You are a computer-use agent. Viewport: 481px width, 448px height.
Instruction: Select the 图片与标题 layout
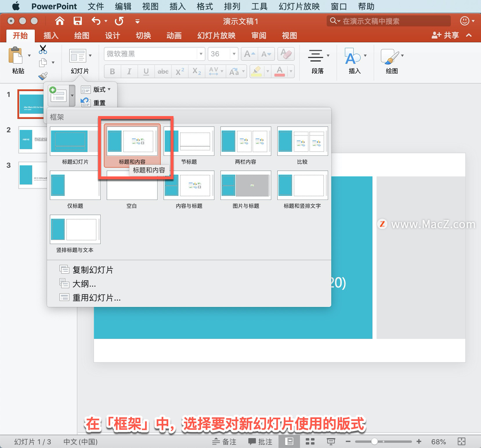click(x=246, y=186)
